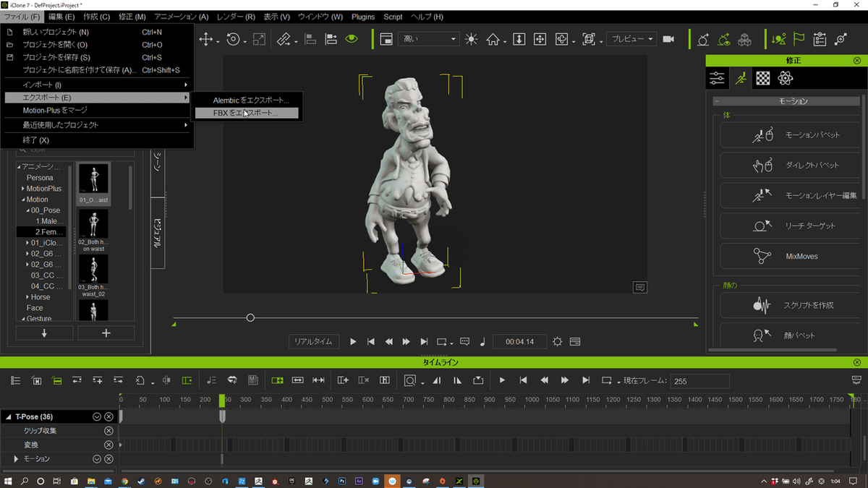Click the sun light icon in the toolbar
The image size is (868, 488).
tap(472, 40)
